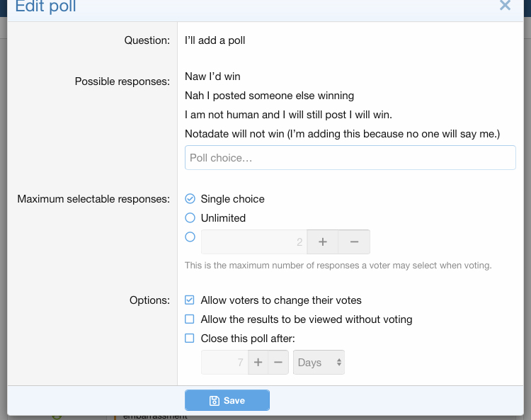This screenshot has height=420, width=531.
Task: Click the "Notadate will not win" response
Action: click(x=342, y=134)
